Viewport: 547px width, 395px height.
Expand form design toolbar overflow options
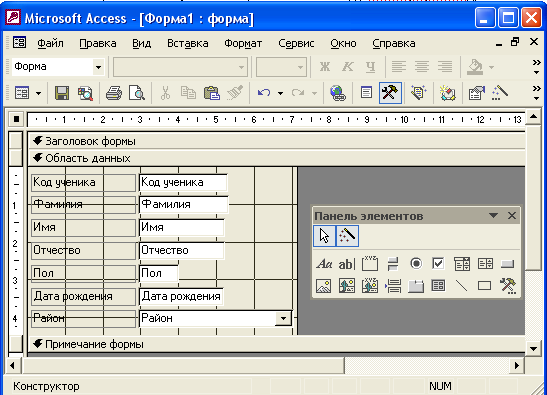pyautogui.click(x=537, y=93)
